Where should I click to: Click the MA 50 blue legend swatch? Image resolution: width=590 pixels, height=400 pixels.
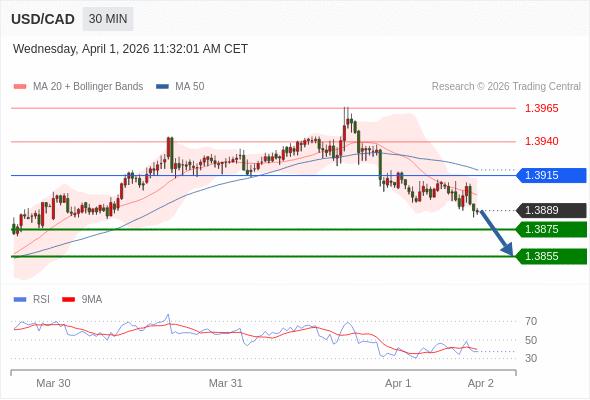click(x=162, y=87)
